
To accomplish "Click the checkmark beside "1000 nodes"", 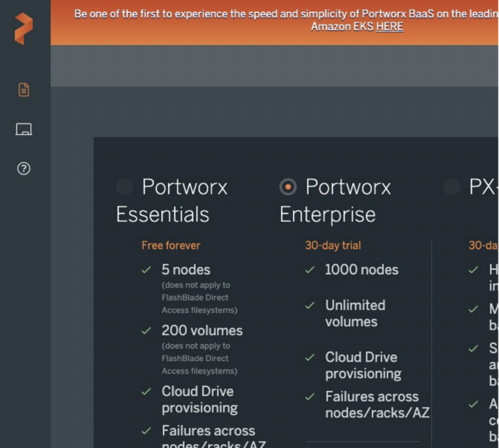I will [x=309, y=270].
